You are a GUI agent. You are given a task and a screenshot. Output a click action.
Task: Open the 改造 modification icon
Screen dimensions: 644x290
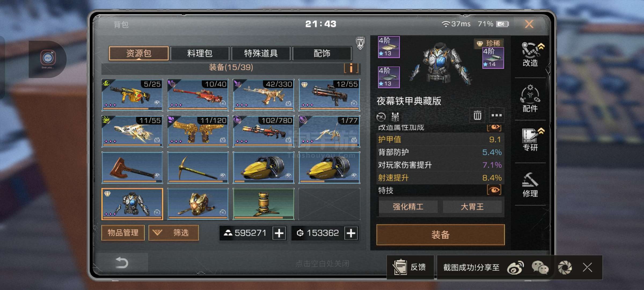530,54
